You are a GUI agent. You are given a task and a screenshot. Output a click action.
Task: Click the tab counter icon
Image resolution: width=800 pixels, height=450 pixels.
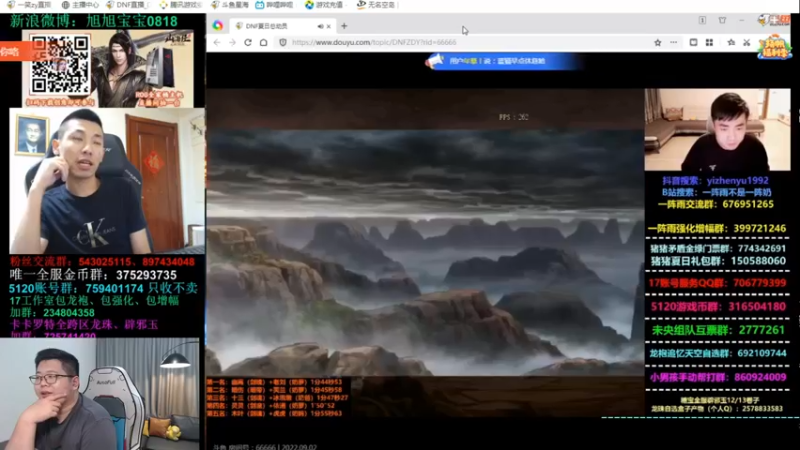point(702,20)
